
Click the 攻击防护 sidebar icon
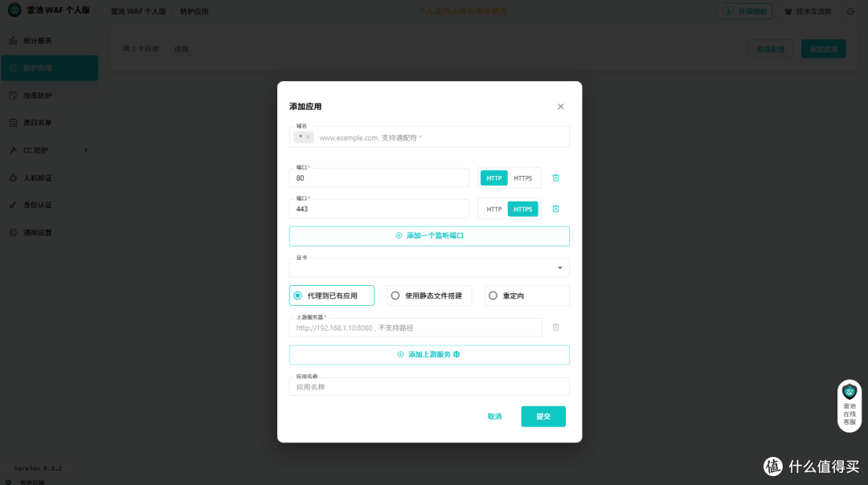coord(13,96)
